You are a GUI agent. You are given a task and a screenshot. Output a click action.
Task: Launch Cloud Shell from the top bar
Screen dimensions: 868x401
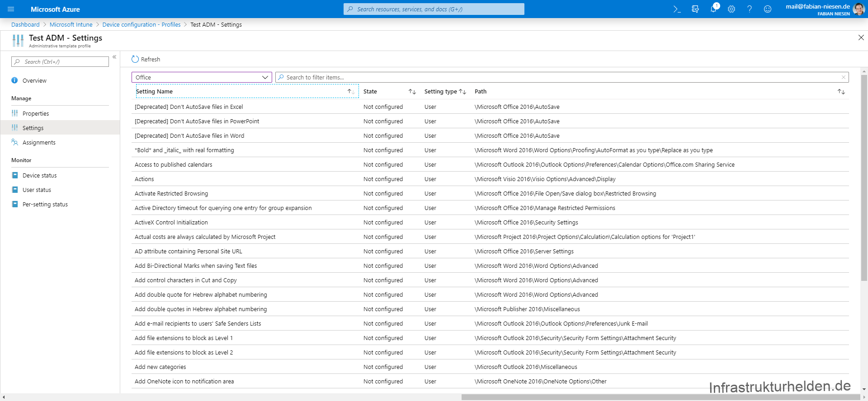point(677,9)
